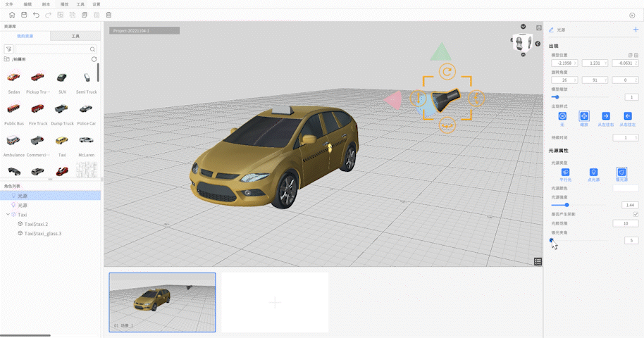The width and height of the screenshot is (644, 338).
Task: Select the 点光源 point light type icon
Action: [593, 172]
